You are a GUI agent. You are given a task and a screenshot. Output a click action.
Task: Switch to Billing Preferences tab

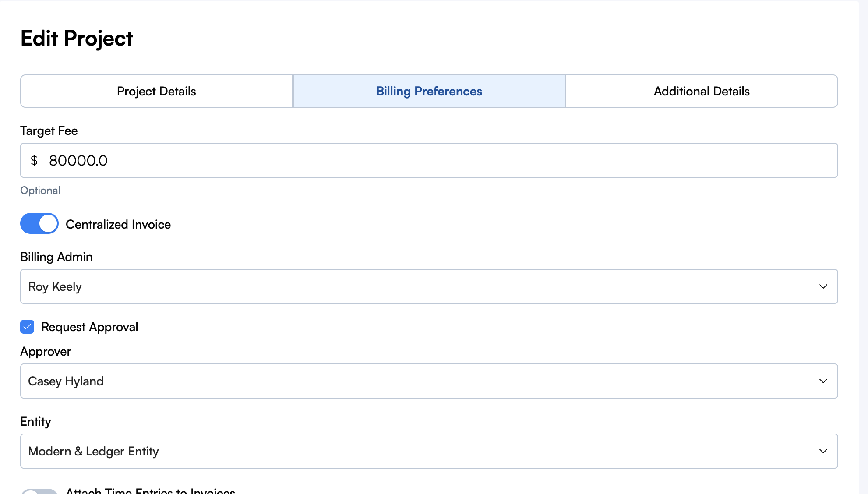coord(429,91)
